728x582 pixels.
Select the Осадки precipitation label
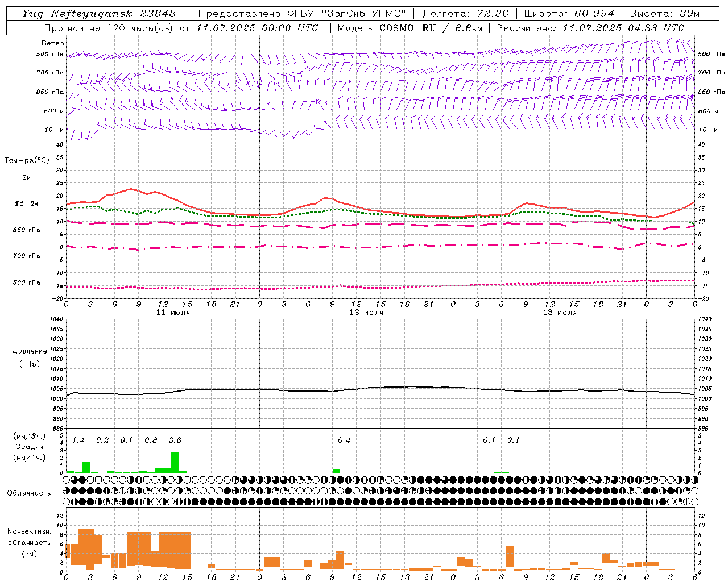coord(30,447)
